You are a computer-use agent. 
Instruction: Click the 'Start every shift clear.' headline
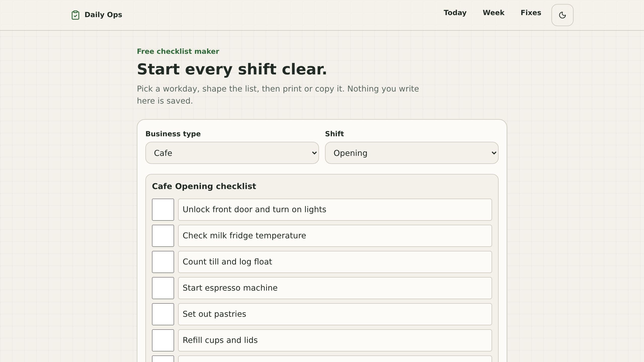point(232,69)
